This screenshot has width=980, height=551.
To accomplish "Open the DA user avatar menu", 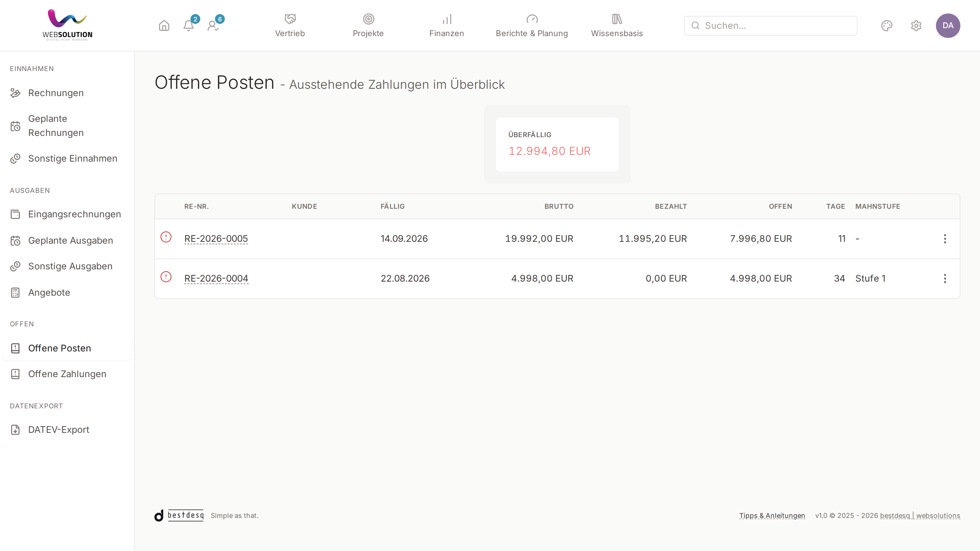I will tap(948, 25).
